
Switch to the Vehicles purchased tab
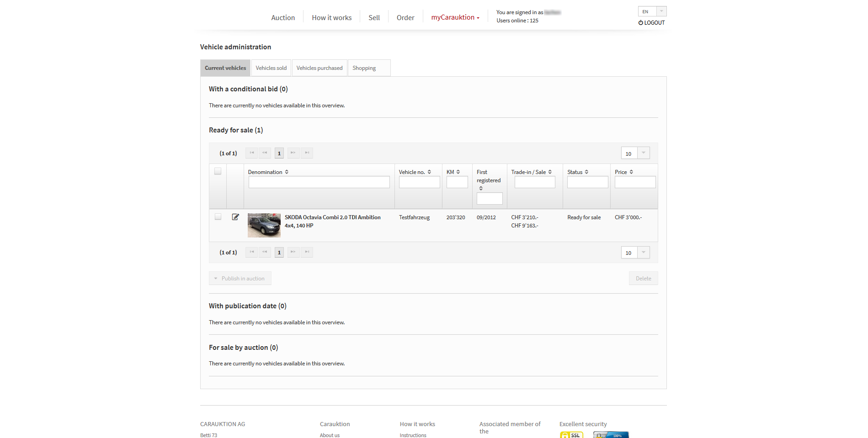(x=320, y=68)
